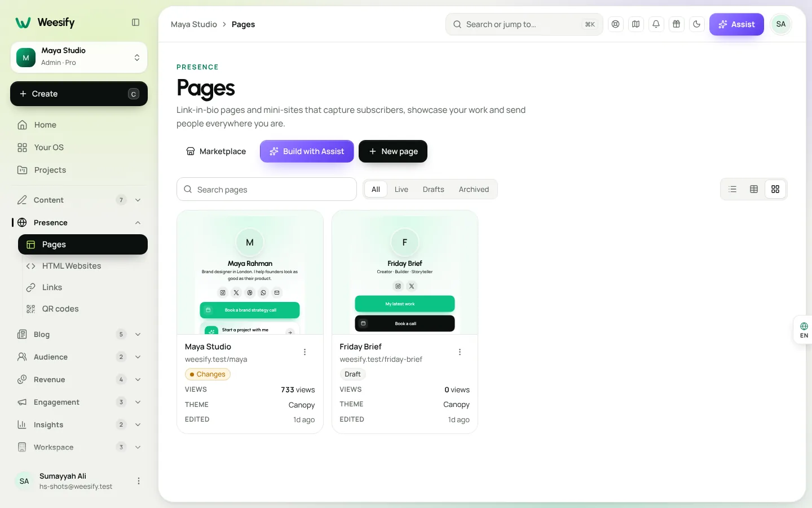The width and height of the screenshot is (812, 508).
Task: Click the Create button
Action: 79,94
